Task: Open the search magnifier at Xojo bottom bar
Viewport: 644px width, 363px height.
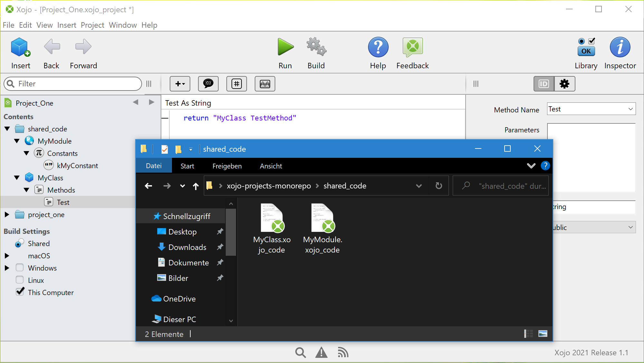Action: pyautogui.click(x=300, y=353)
